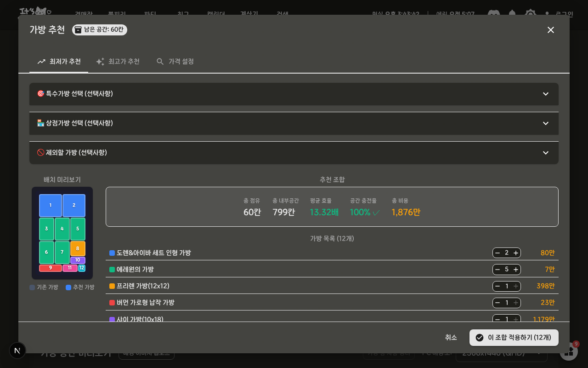The image size is (588, 368).
Task: Open the 가격 설정 tab
Action: pyautogui.click(x=175, y=62)
